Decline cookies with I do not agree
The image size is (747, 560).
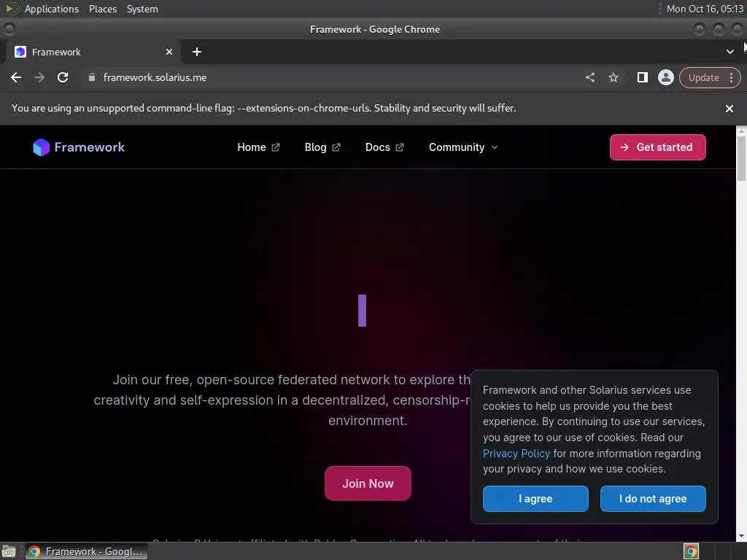click(653, 499)
